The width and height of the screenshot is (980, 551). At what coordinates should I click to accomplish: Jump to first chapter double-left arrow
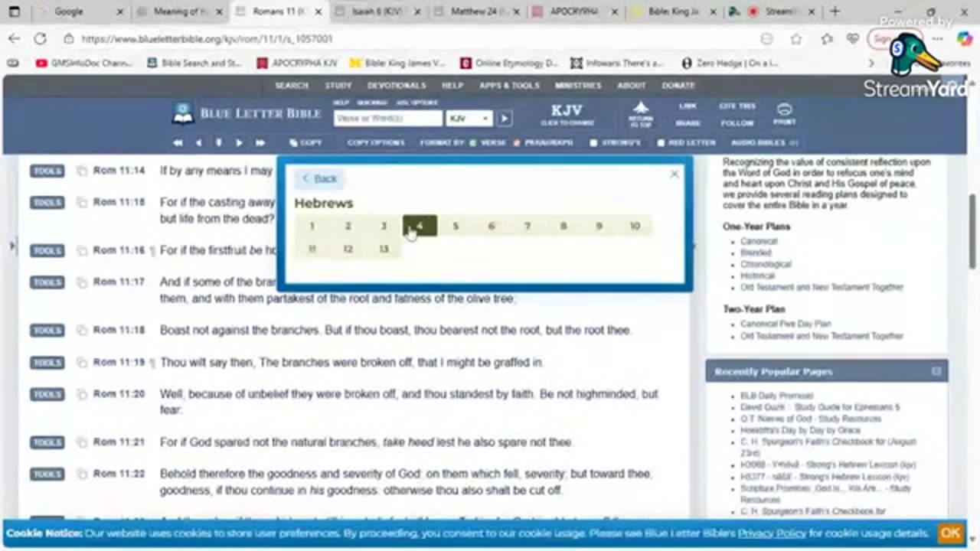[178, 143]
